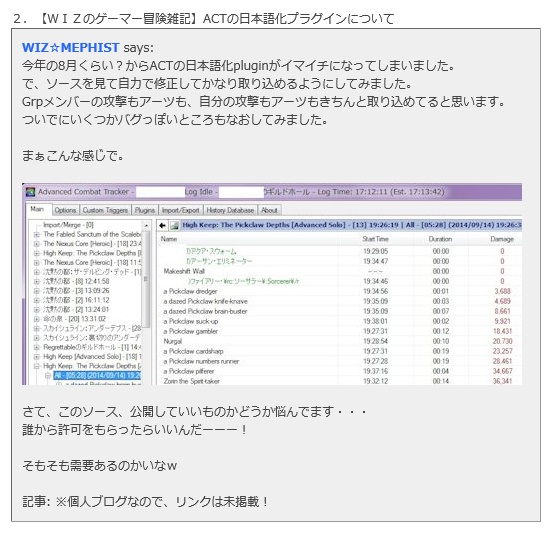
Task: Select the highlighted All - [05:28] (2014/09/14) entry
Action: (97, 376)
